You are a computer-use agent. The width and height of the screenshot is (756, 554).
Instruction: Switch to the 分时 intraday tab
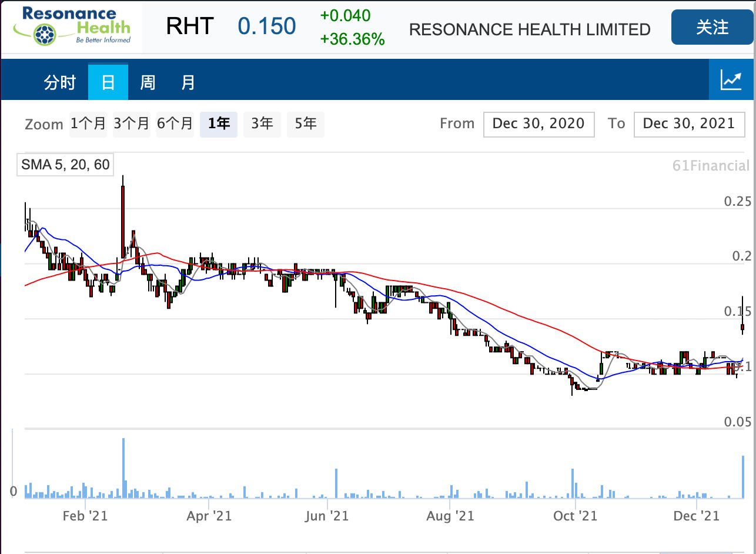pyautogui.click(x=60, y=82)
